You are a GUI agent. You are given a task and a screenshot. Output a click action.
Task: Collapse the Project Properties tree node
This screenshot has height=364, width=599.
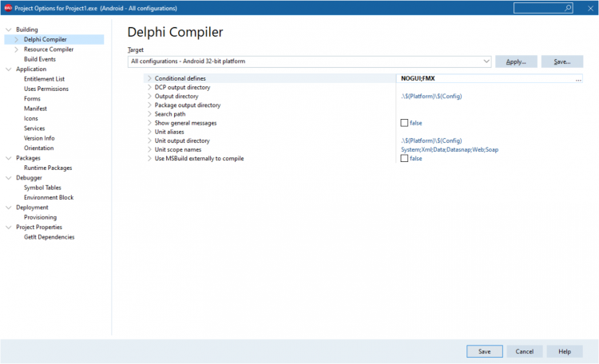pyautogui.click(x=9, y=227)
